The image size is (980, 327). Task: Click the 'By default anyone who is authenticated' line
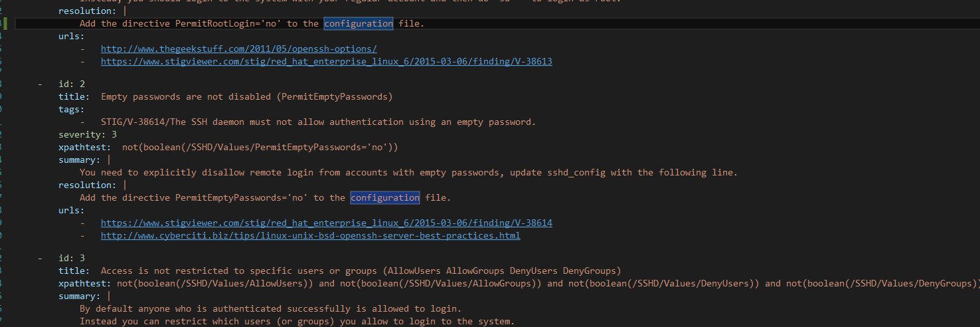[x=270, y=309]
